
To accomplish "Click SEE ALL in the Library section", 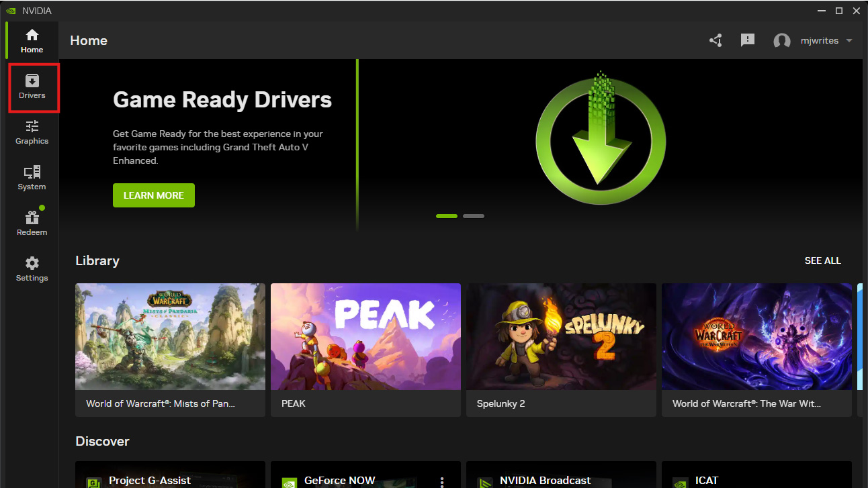I will click(x=822, y=260).
